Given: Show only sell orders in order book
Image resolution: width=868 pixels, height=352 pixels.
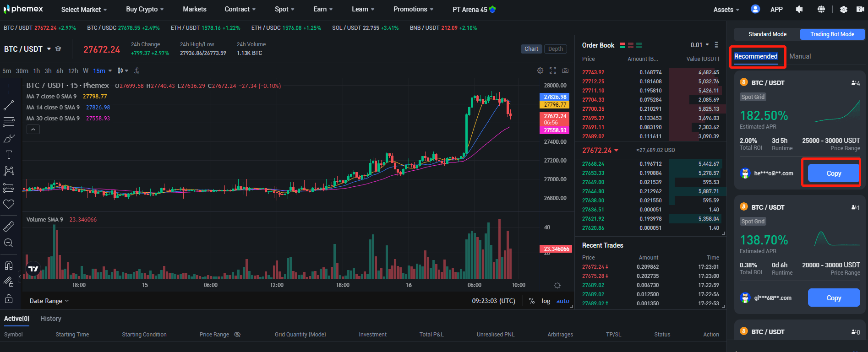Looking at the screenshot, I should click(x=631, y=45).
